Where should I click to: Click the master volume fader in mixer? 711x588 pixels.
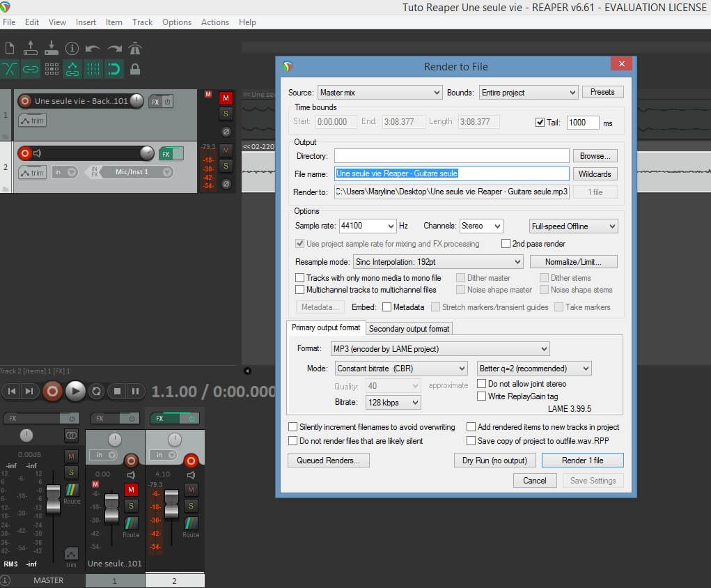(53, 498)
